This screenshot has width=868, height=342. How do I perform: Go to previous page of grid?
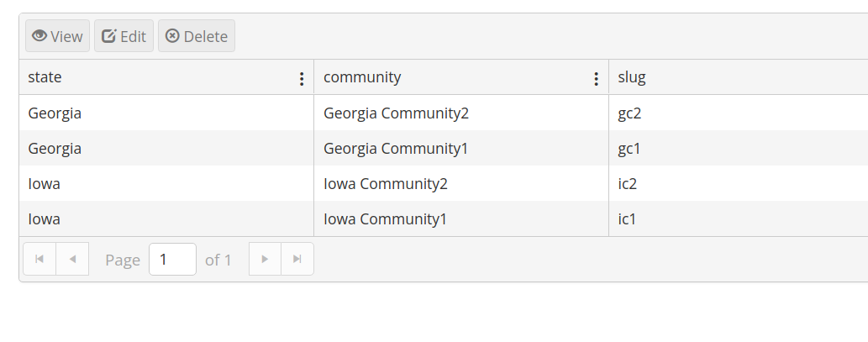pos(72,259)
